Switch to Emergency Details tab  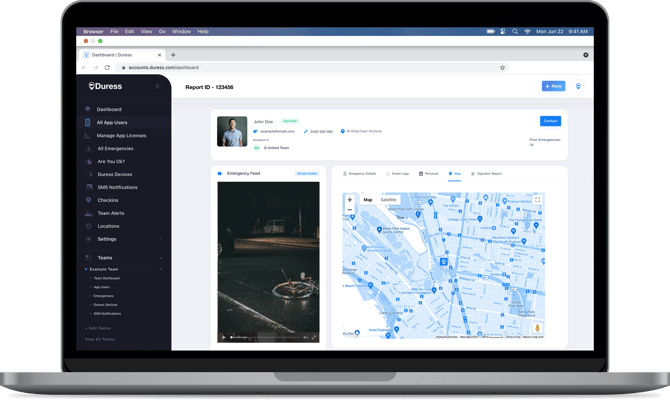(x=359, y=174)
